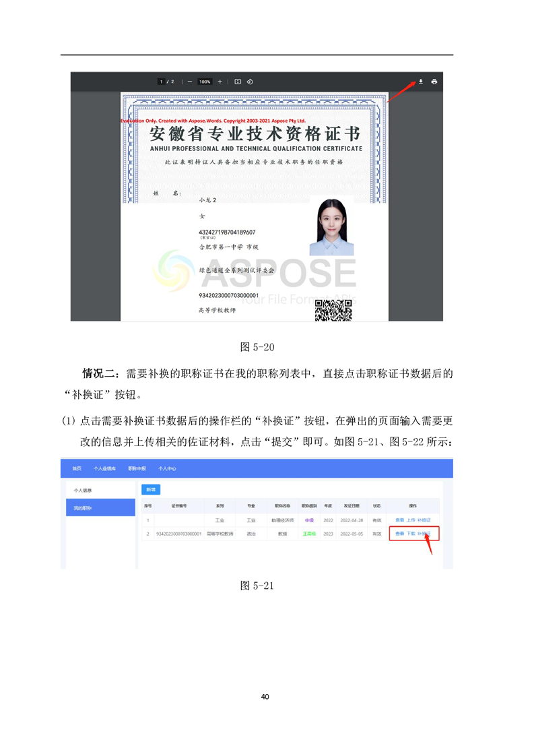Click the page number field showing 1

[x=161, y=82]
